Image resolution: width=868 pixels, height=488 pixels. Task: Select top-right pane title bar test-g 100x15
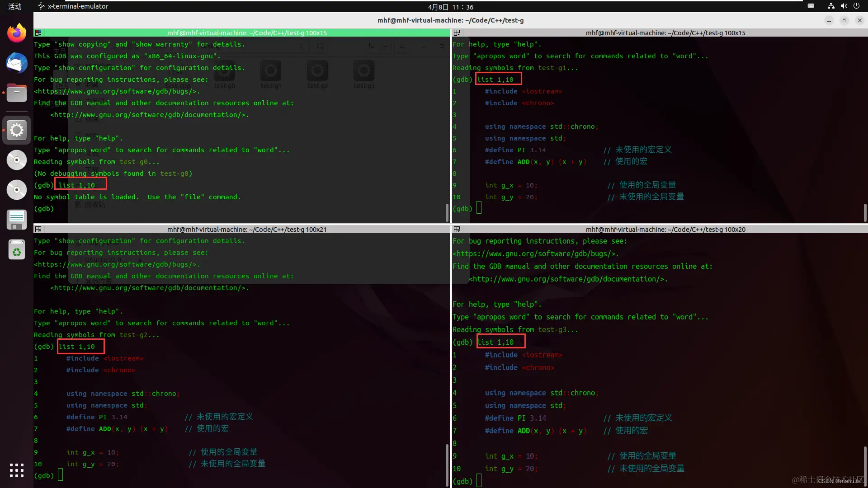point(665,33)
